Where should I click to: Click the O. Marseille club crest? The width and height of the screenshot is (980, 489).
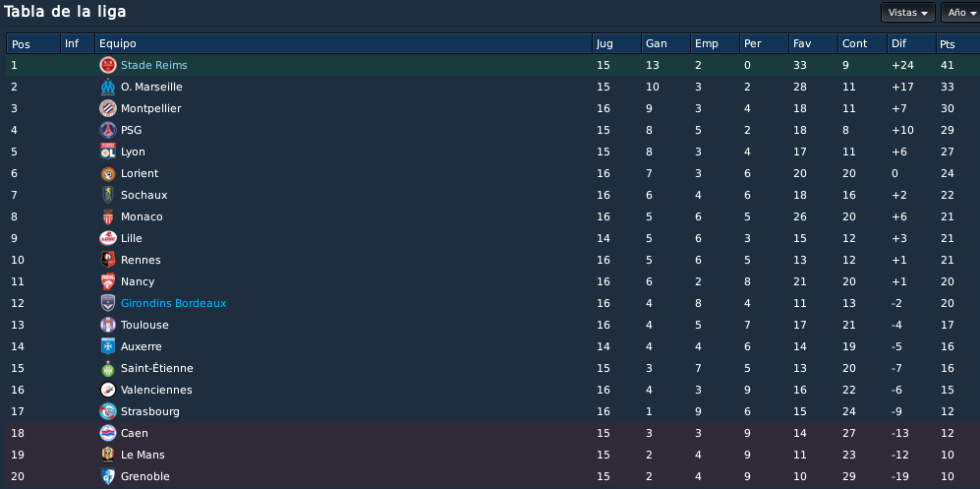pos(108,87)
